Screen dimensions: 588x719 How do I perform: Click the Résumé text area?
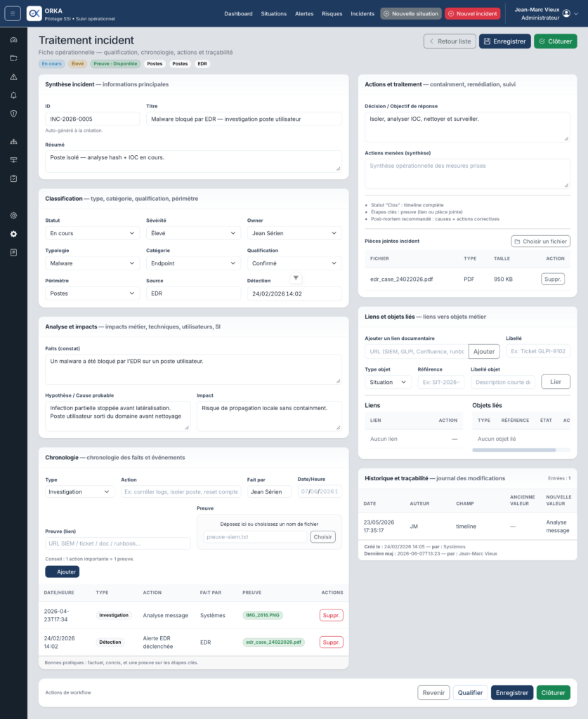[x=193, y=161]
